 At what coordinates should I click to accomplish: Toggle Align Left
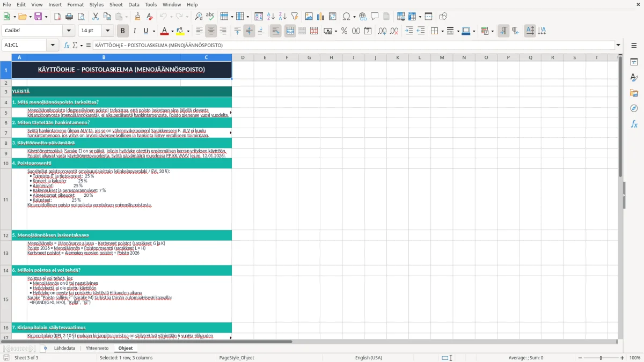point(200,31)
